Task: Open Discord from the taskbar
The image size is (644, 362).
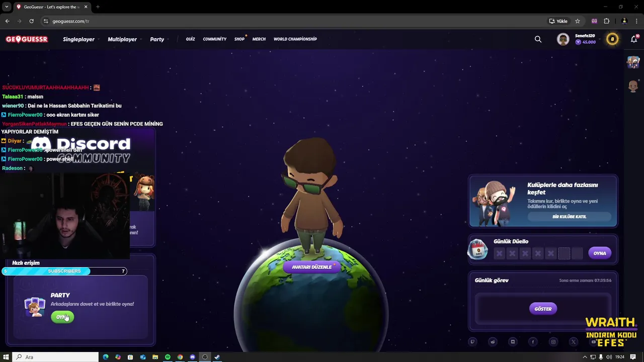Action: (192, 357)
